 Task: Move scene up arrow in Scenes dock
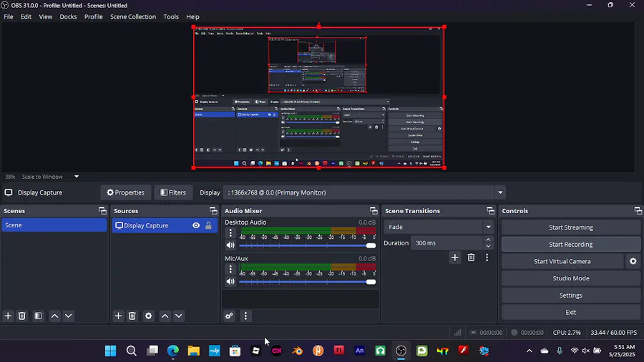54,315
